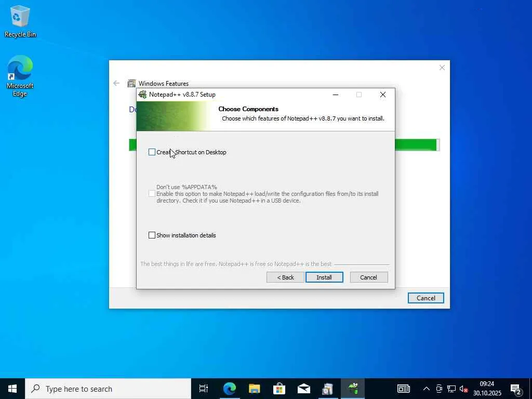Viewport: 532px width, 399px height.
Task: Click Install in Notepad++ Setup
Action: [324, 277]
